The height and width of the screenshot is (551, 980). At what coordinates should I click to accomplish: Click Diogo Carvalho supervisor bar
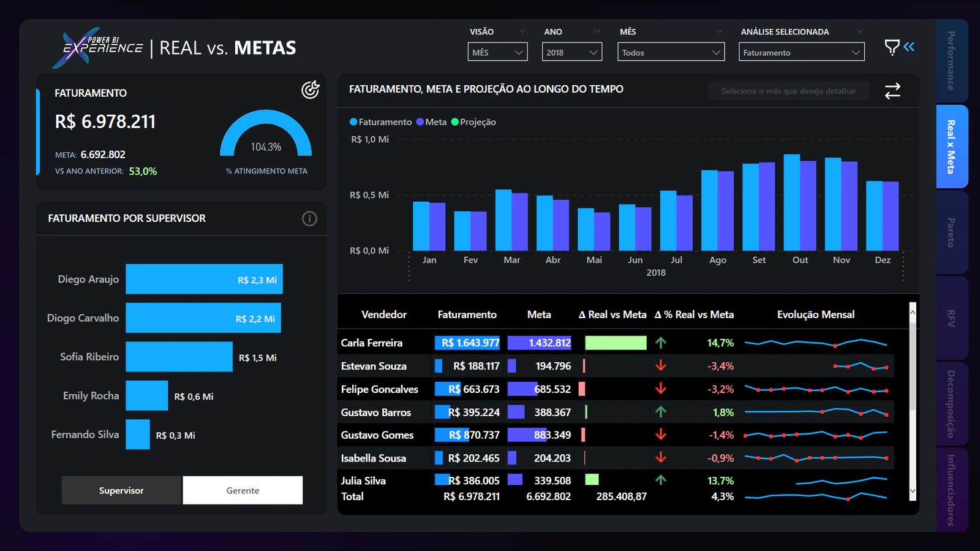point(203,318)
